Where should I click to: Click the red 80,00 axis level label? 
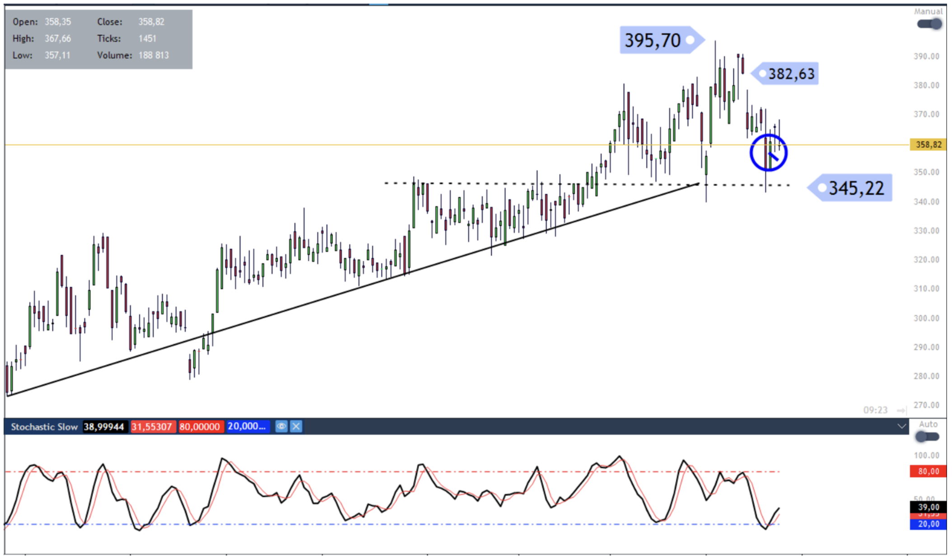tap(928, 471)
